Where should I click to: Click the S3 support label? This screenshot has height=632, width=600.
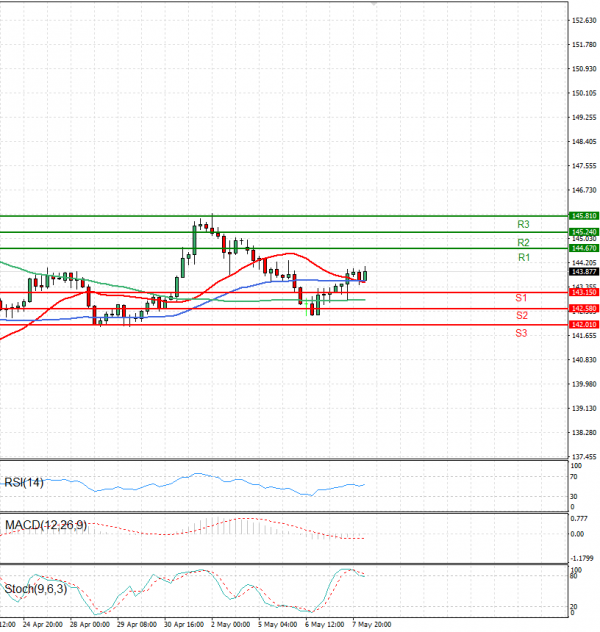pyautogui.click(x=521, y=332)
